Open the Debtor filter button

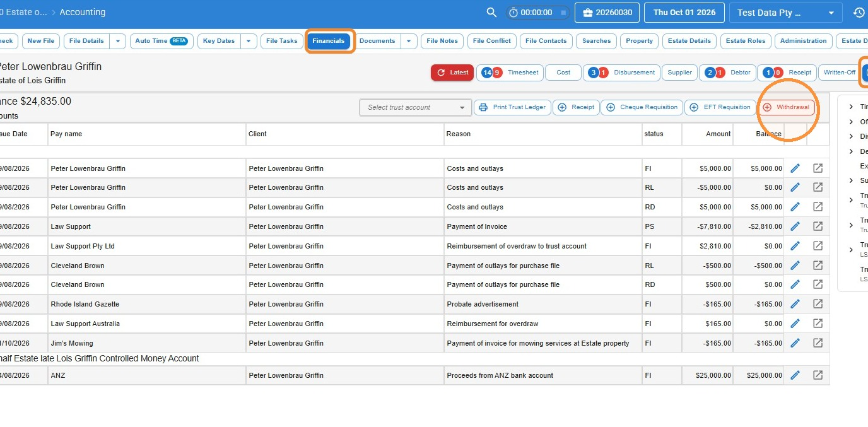(x=727, y=73)
